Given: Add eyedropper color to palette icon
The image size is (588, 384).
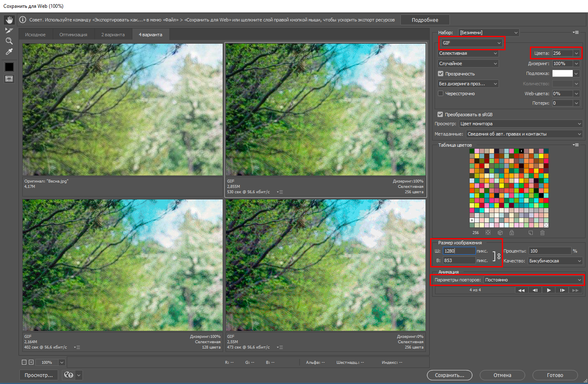Looking at the screenshot, I should pos(531,233).
